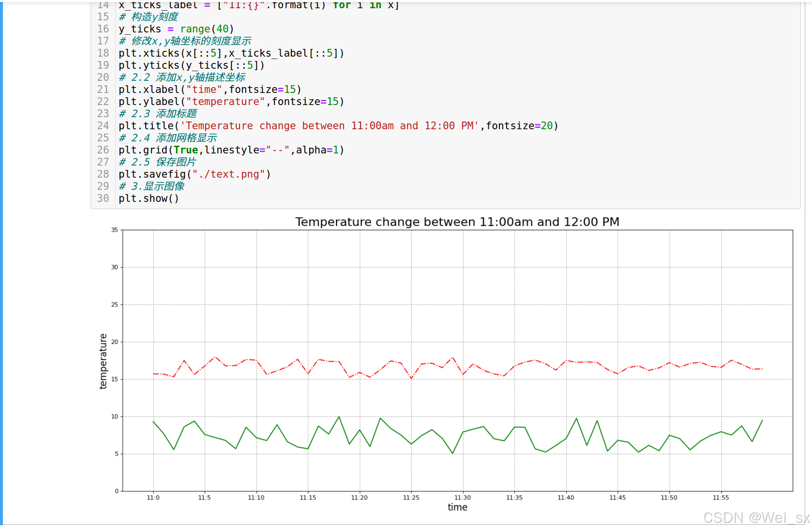Click the 'temperature' y-axis label
Image resolution: width=812 pixels, height=532 pixels.
tap(103, 361)
